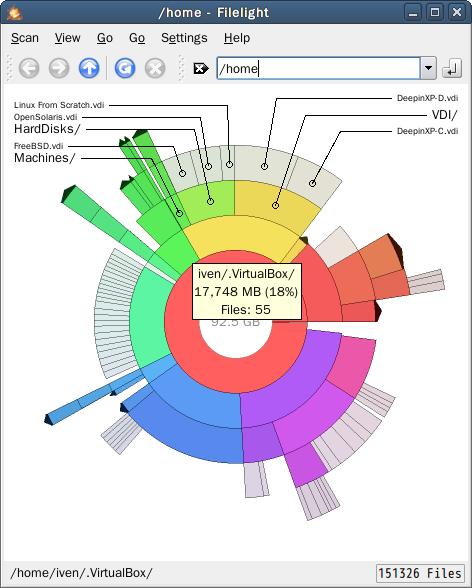Click the iven/.VirtualBox/ tooltip box
The width and height of the screenshot is (472, 588).
[247, 292]
